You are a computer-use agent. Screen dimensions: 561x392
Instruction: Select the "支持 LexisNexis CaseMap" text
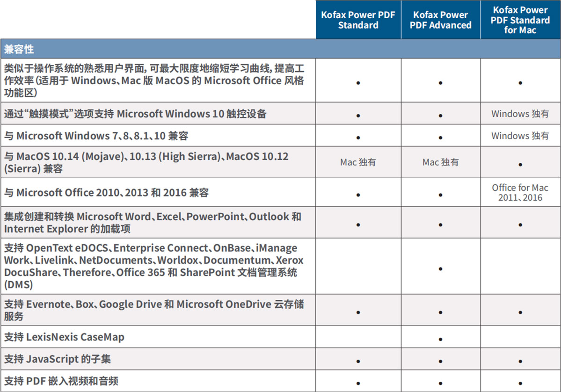coord(64,337)
